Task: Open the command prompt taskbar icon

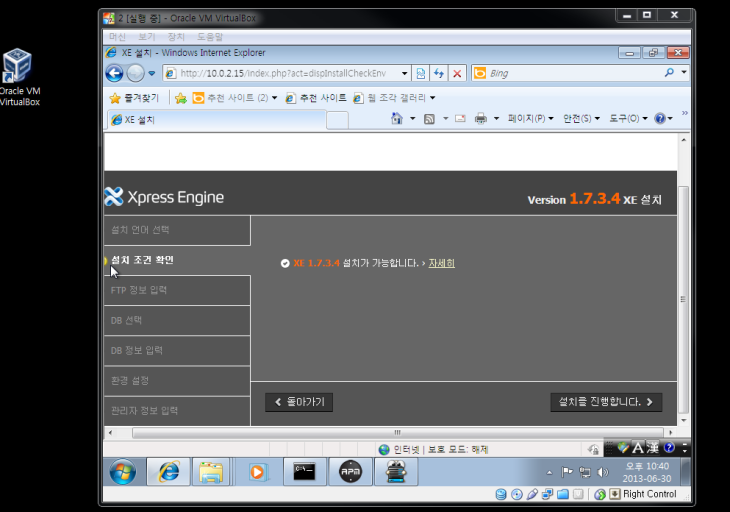Action: 304,472
